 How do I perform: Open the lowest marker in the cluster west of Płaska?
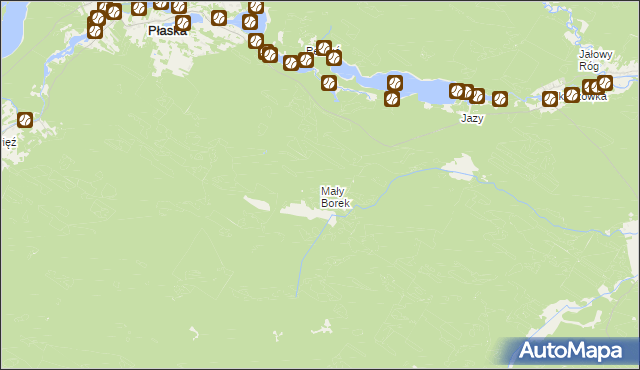pyautogui.click(x=95, y=31)
